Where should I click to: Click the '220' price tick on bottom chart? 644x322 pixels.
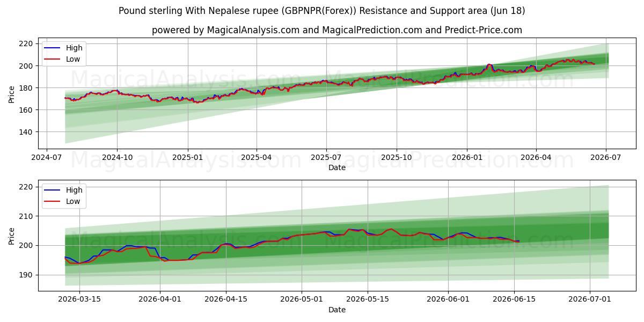[26, 187]
